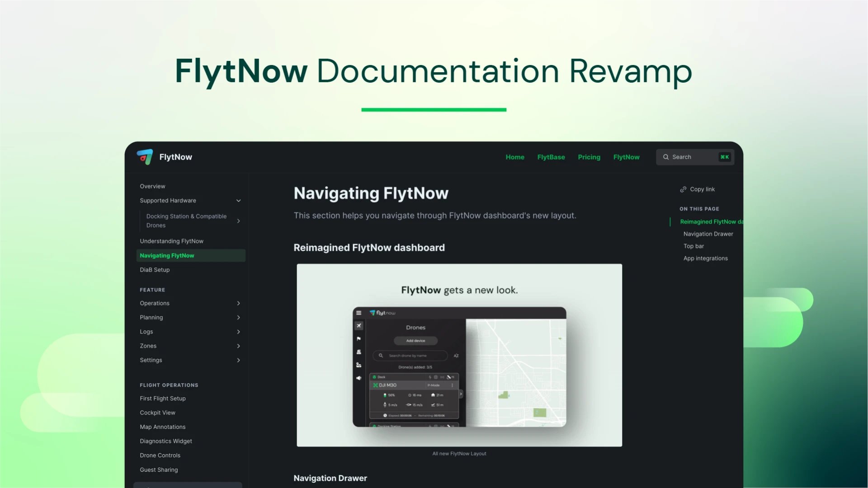Click the hamburger menu icon in dashboard image

click(359, 313)
